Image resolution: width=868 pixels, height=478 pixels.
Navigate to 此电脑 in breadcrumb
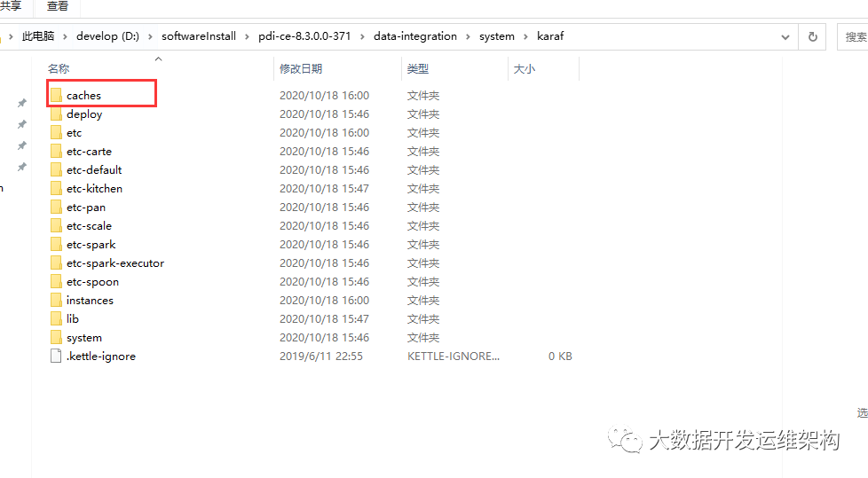38,36
